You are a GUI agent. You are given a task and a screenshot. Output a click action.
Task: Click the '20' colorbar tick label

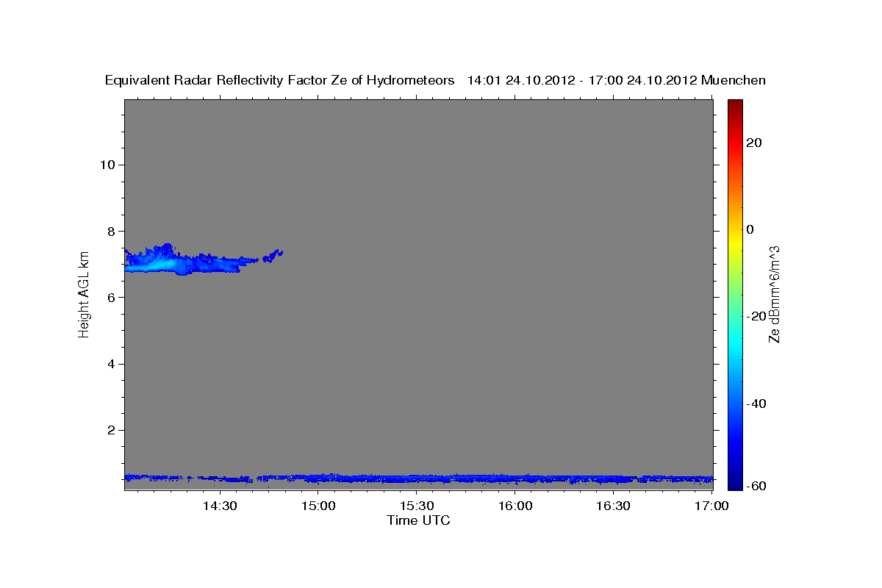coord(753,143)
